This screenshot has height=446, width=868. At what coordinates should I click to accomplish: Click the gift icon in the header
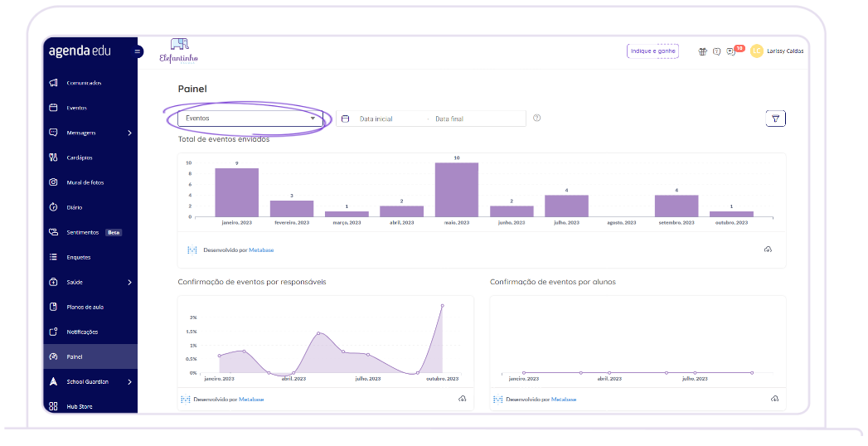(702, 51)
